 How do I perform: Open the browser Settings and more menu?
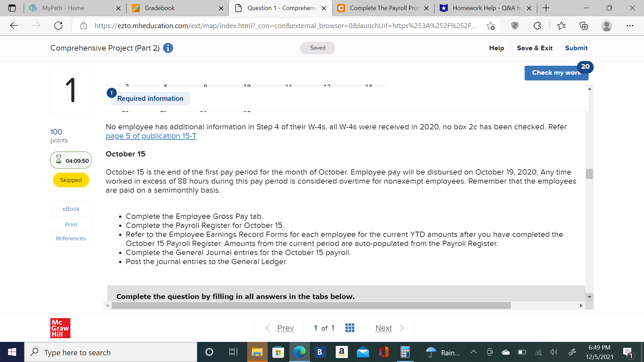[630, 25]
